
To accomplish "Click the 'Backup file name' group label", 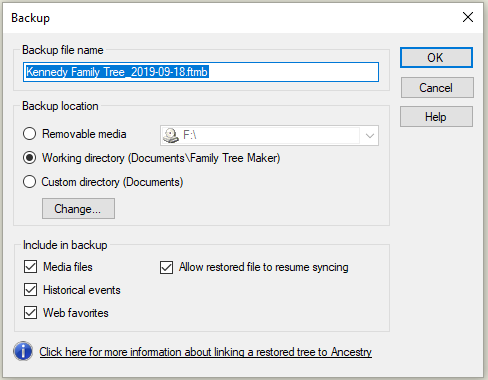I will pos(63,50).
